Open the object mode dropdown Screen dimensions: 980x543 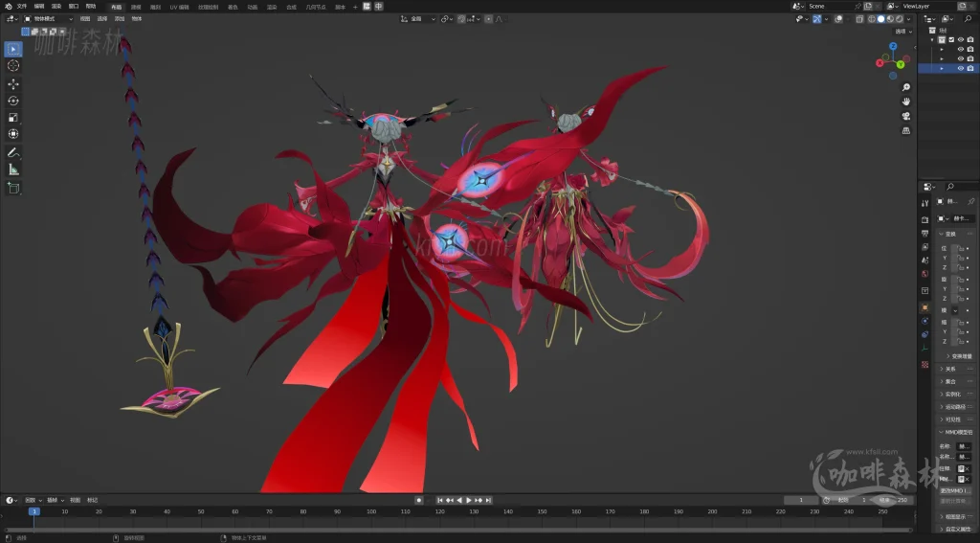point(48,19)
